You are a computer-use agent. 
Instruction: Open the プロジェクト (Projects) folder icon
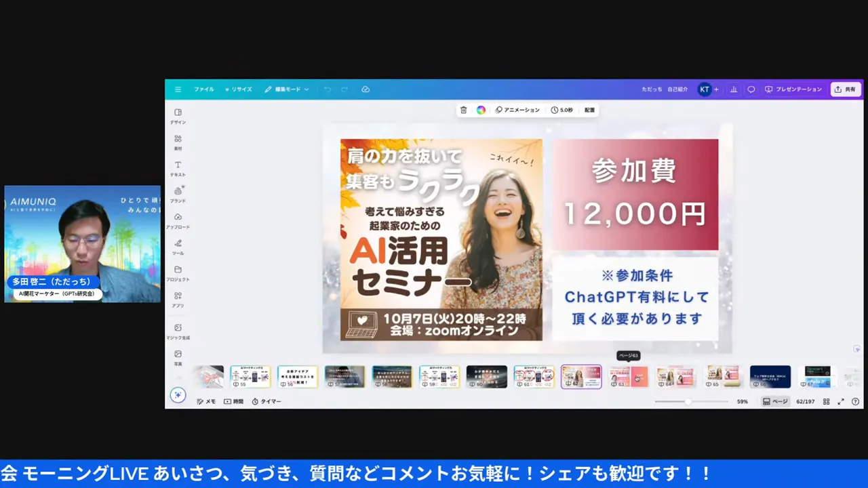178,273
